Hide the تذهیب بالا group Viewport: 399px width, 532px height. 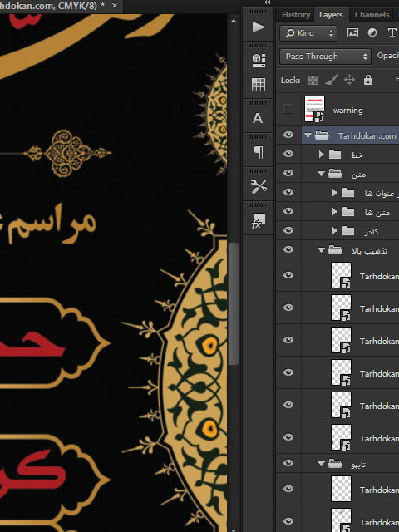288,249
